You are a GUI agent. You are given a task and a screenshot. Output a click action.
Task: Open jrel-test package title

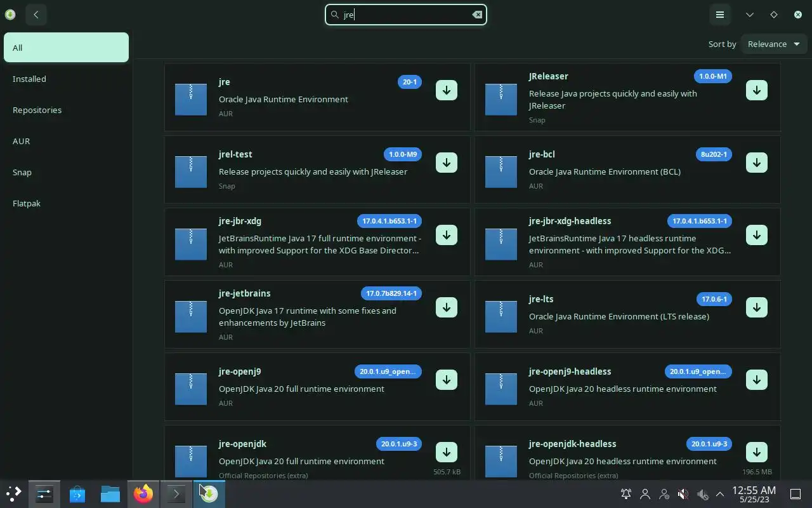tap(235, 154)
